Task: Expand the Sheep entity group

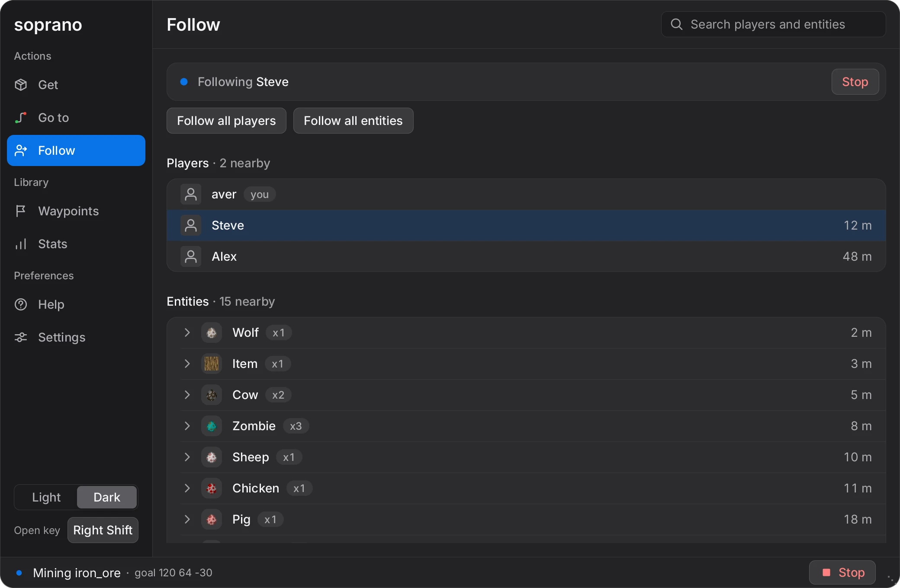Action: (x=187, y=457)
